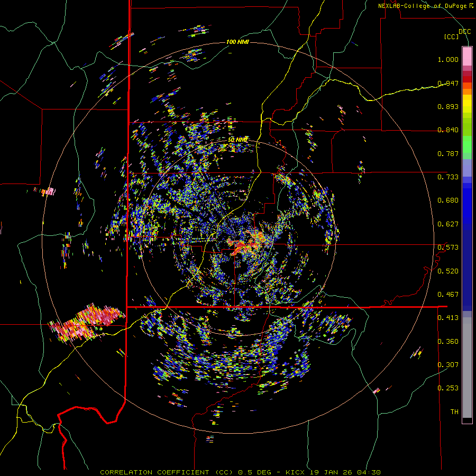Select the olive-green segment near 0.840

467,126
